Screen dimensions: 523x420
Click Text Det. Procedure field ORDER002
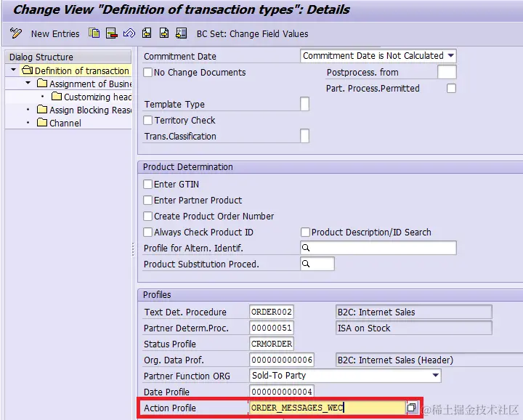[272, 312]
